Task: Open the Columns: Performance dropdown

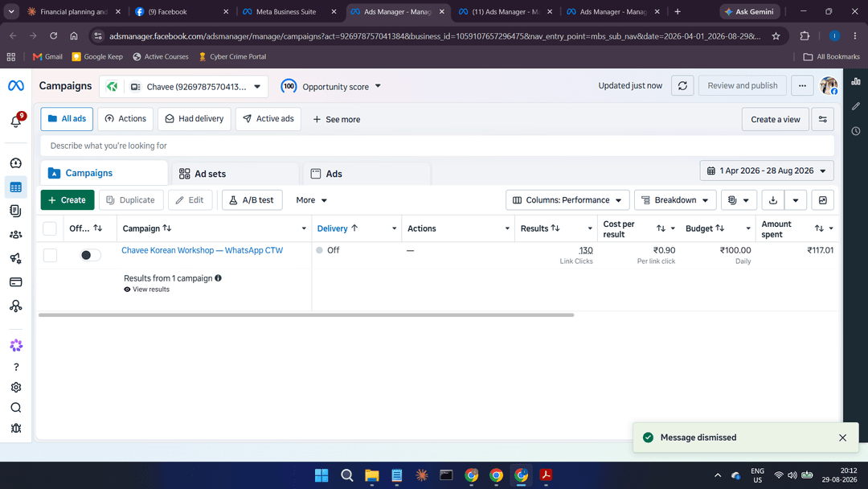Action: [567, 200]
